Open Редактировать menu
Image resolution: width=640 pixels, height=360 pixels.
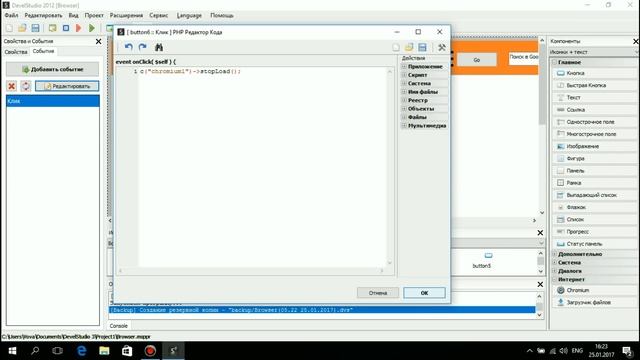43,15
